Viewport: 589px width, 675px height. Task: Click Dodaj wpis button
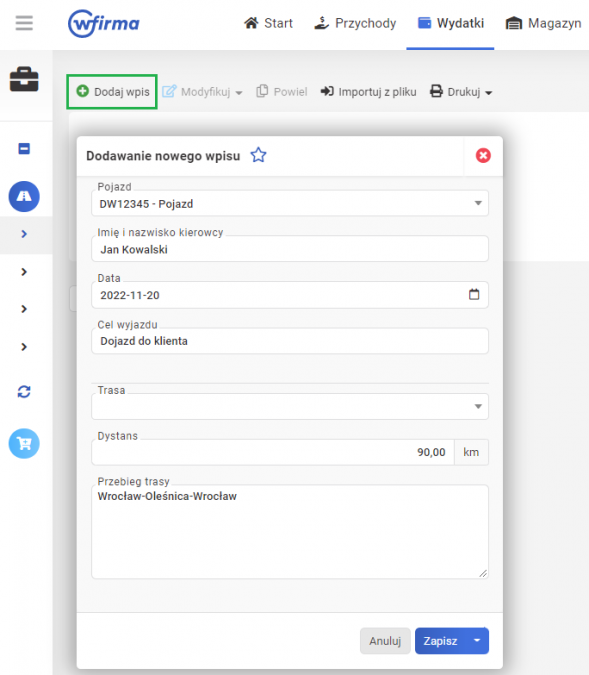(x=112, y=92)
